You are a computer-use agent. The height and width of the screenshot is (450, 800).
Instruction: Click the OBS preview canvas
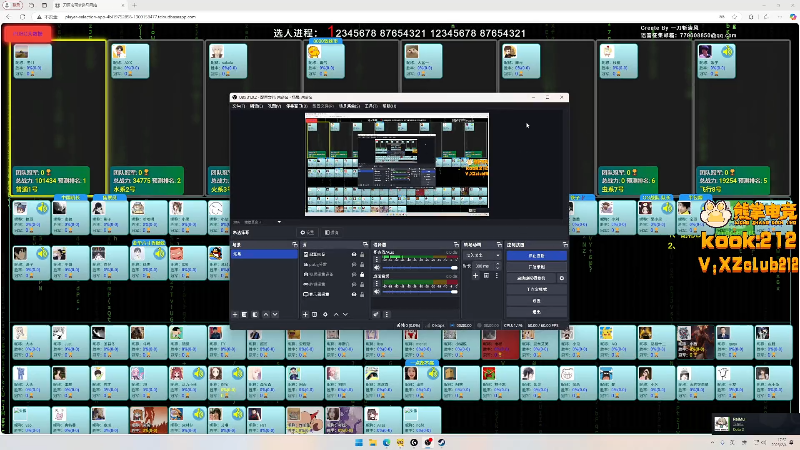[397, 164]
